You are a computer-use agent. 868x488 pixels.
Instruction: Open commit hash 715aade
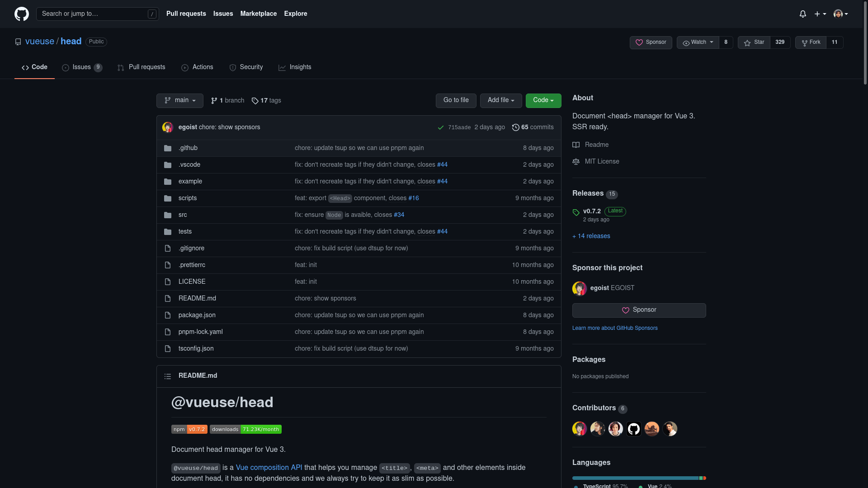point(459,128)
